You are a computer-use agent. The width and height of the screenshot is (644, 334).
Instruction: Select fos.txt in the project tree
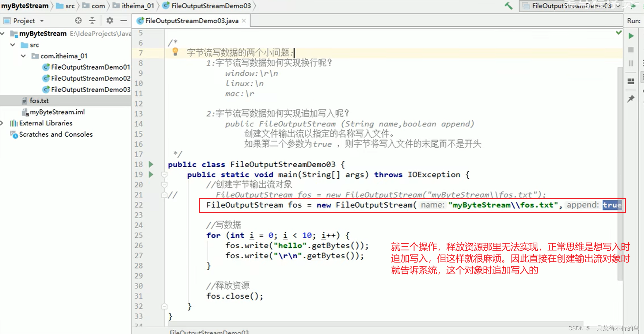tap(39, 101)
